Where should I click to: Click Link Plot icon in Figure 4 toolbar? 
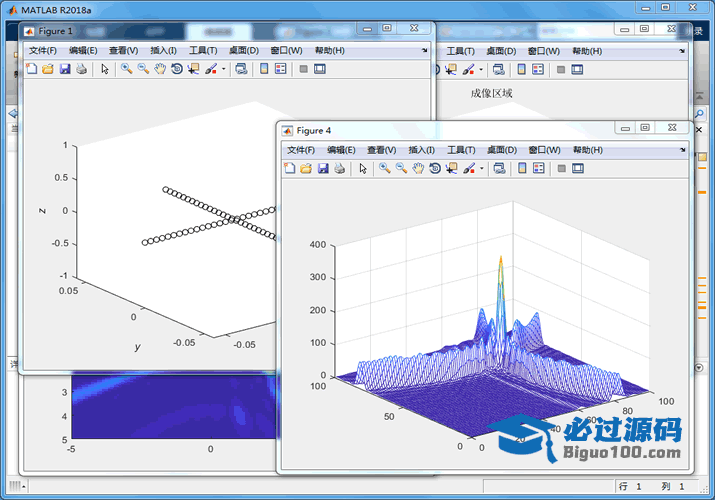pos(499,168)
